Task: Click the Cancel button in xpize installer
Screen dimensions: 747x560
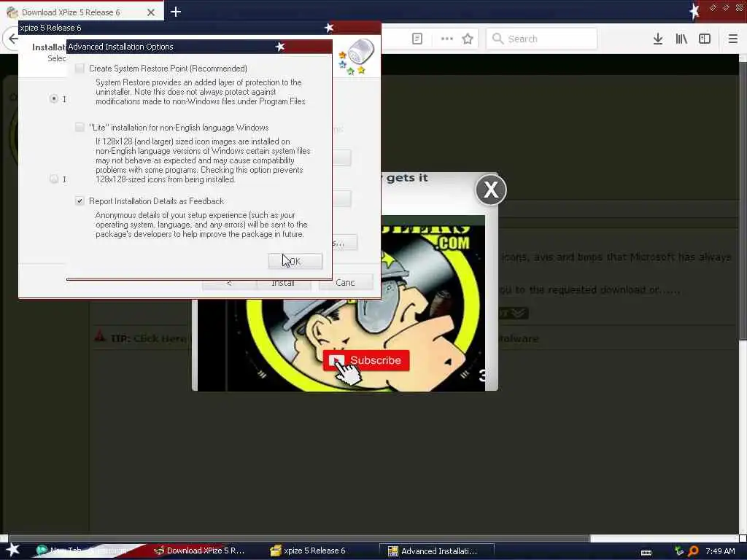Action: click(346, 283)
